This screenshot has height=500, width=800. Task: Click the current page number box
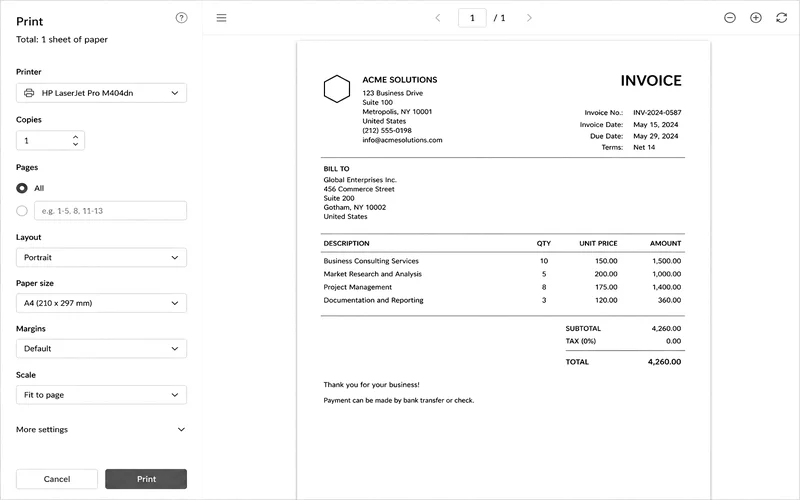tap(472, 18)
